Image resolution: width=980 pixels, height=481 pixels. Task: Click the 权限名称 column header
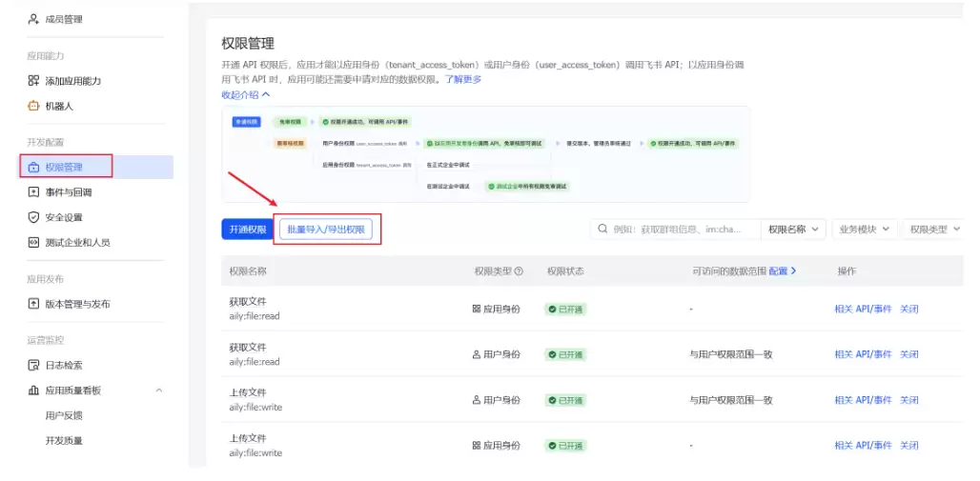point(248,271)
